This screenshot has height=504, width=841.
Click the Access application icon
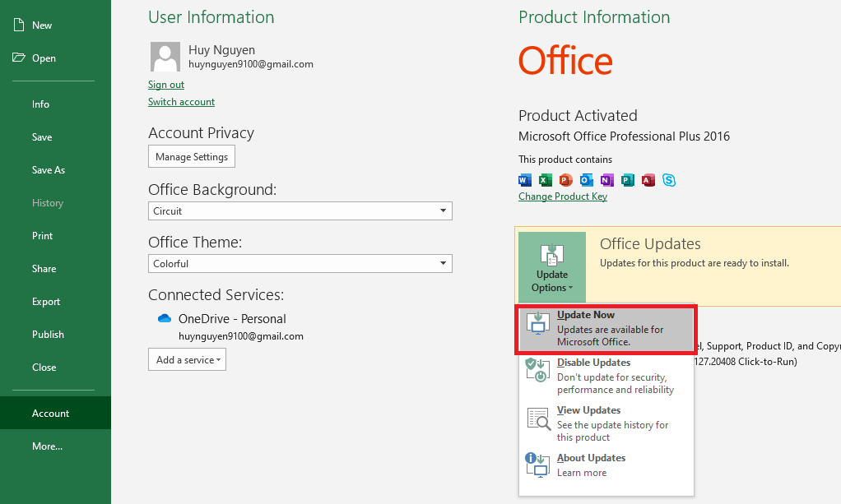coord(648,180)
